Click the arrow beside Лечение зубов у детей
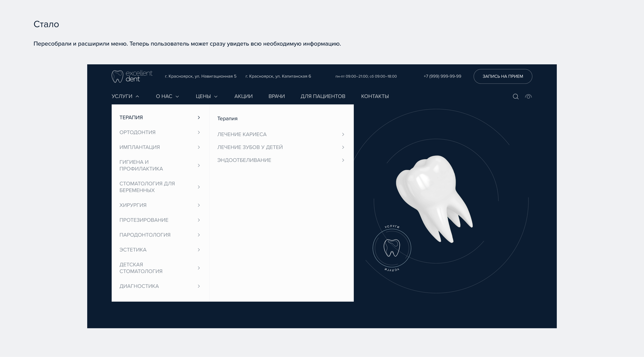The image size is (644, 357). click(343, 147)
